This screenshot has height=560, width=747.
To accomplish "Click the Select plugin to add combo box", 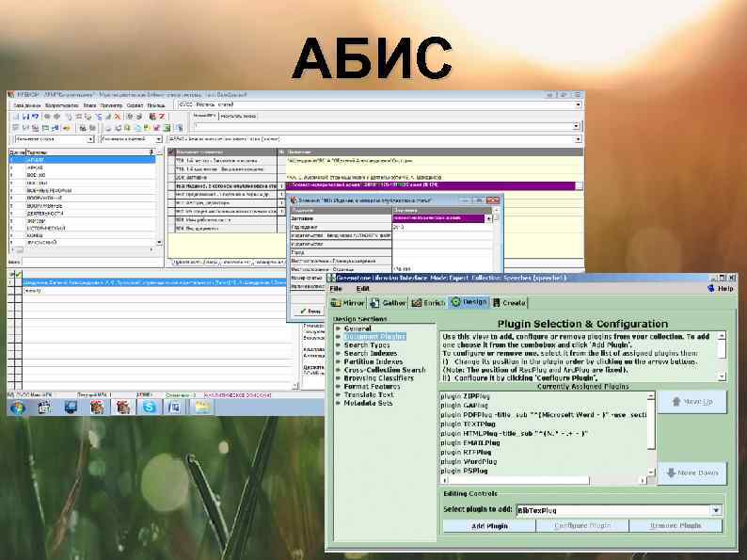I will [619, 510].
